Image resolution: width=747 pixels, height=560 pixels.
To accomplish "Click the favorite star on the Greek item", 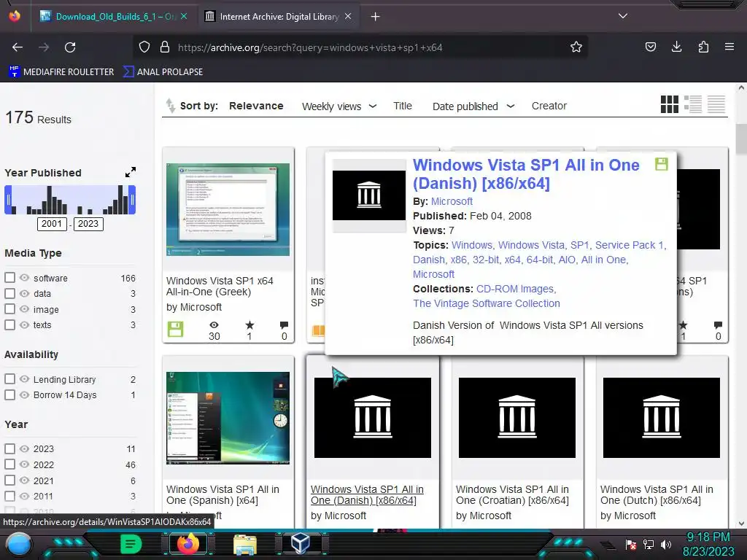I will point(249,325).
